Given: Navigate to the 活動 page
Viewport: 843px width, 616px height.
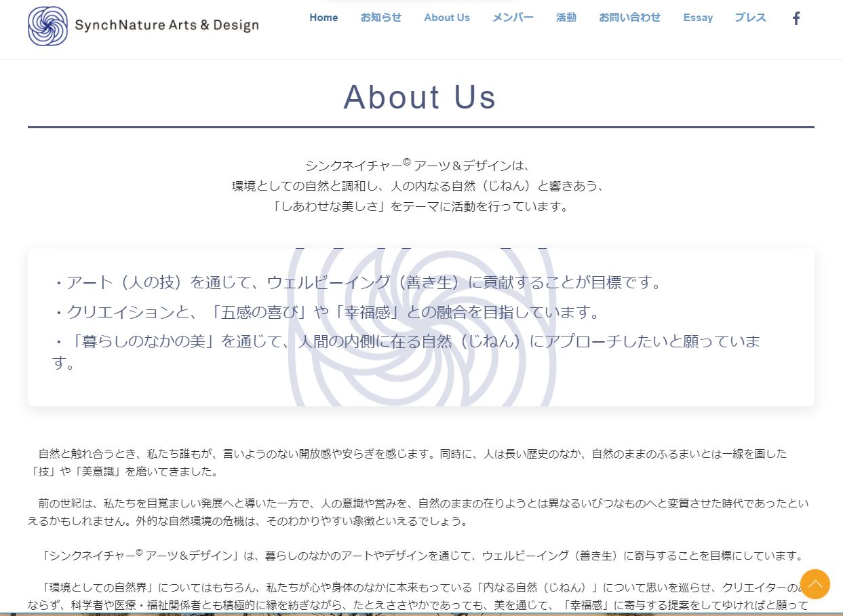Looking at the screenshot, I should pyautogui.click(x=566, y=18).
